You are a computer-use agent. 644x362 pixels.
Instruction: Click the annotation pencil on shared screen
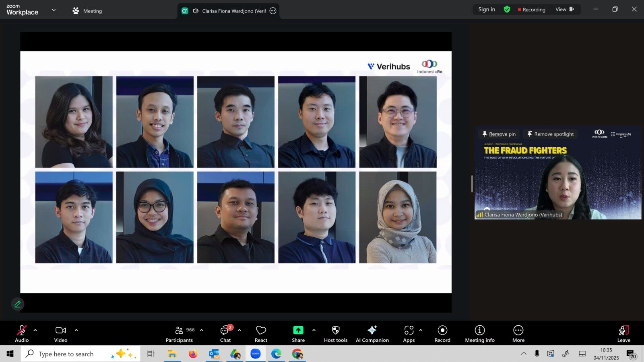[x=17, y=304]
